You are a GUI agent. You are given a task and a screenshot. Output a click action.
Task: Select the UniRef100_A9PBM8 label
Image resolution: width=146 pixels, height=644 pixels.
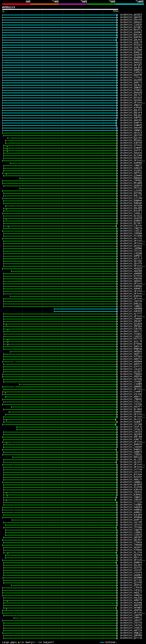[131, 308]
